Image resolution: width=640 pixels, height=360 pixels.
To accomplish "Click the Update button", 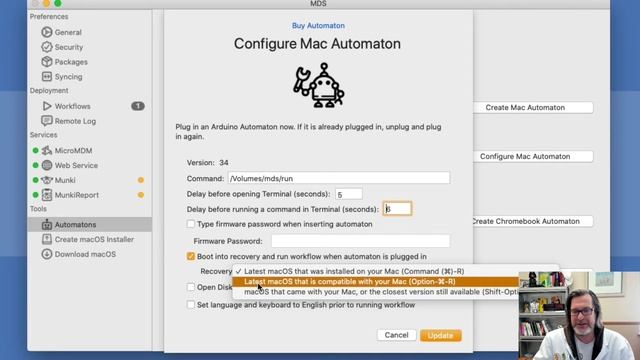I will [440, 336].
